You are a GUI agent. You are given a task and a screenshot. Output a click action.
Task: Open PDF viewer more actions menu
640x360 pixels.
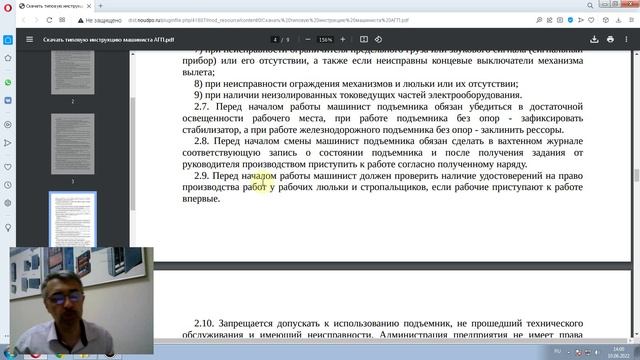[626, 40]
